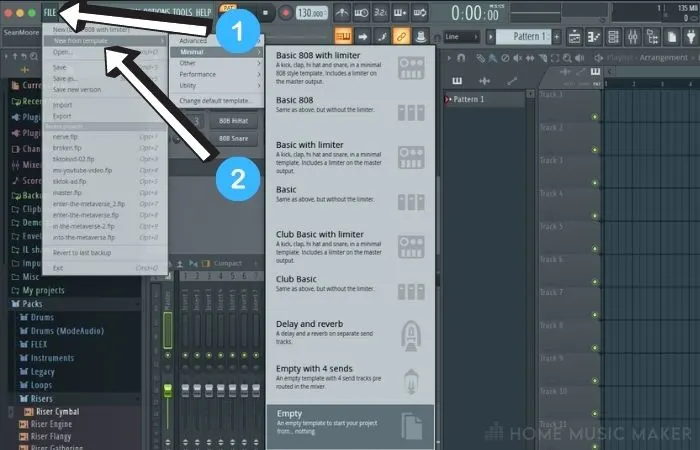The image size is (700, 450).
Task: Mute Track 3 with its green dot
Action: 595,183
